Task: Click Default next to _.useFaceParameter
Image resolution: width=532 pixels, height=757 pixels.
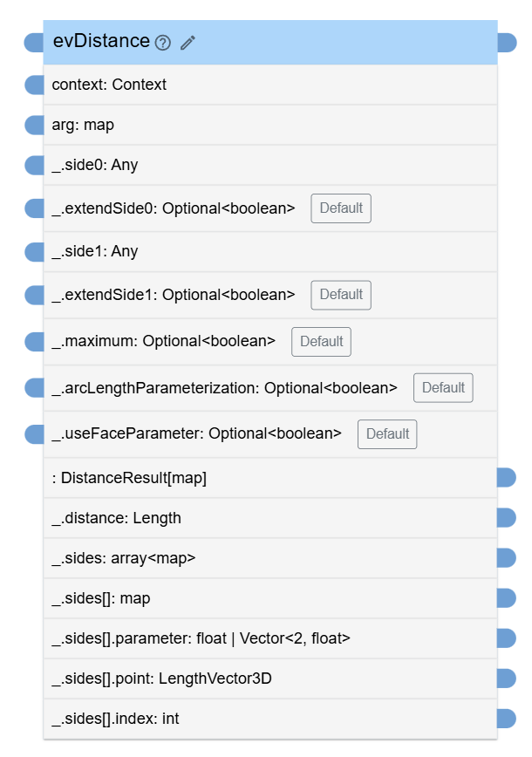Action: tap(387, 434)
